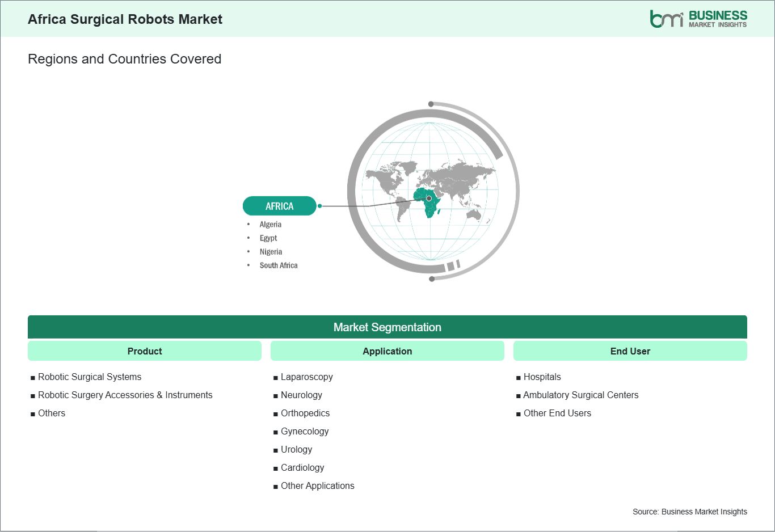The width and height of the screenshot is (775, 532).
Task: Click the Market Segmentation header bar
Action: (x=387, y=327)
